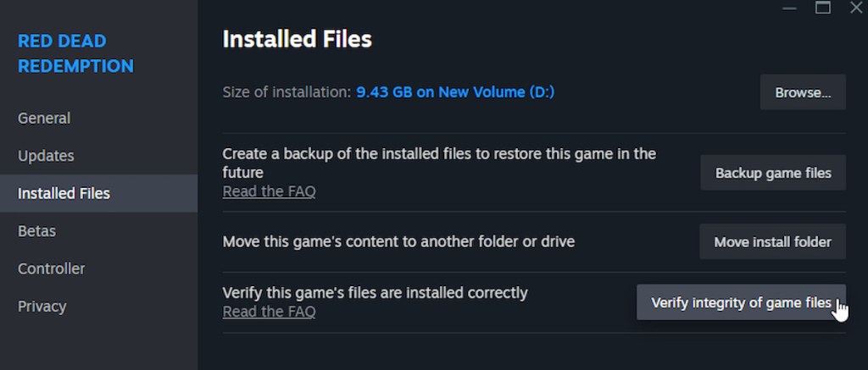This screenshot has height=370, width=868.
Task: Click the 9.43 GB on New Volume text
Action: coord(454,92)
